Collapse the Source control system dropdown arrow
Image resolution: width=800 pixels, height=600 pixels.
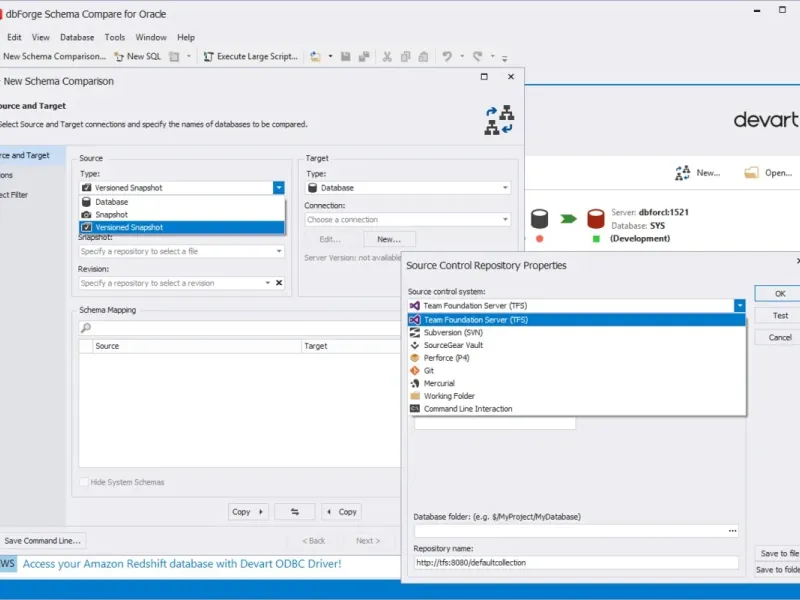tap(739, 306)
